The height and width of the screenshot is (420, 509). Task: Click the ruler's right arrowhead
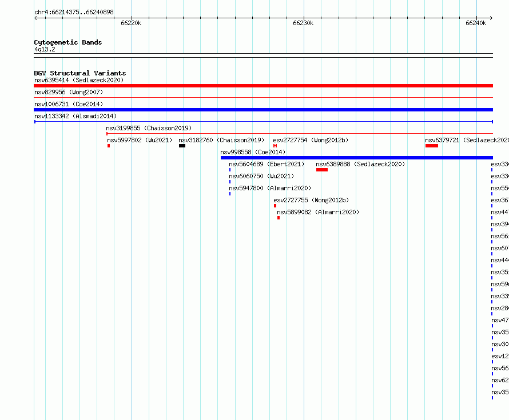pos(491,18)
